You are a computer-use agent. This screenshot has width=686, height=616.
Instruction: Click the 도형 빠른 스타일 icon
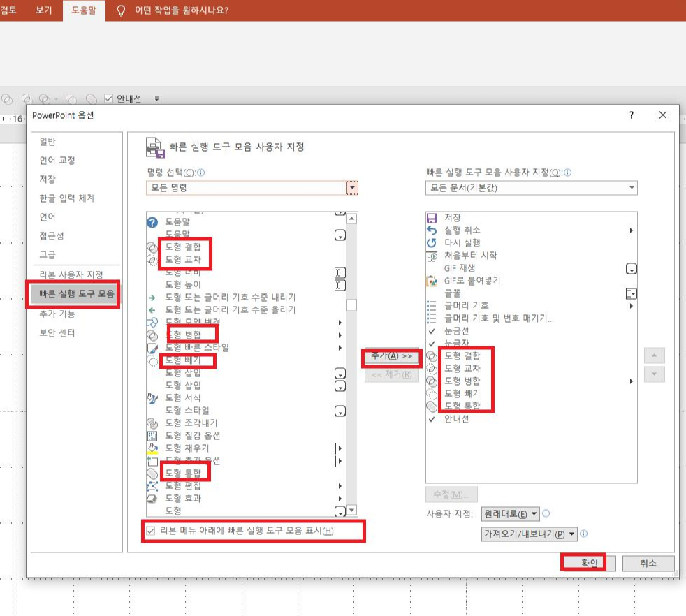tap(152, 349)
